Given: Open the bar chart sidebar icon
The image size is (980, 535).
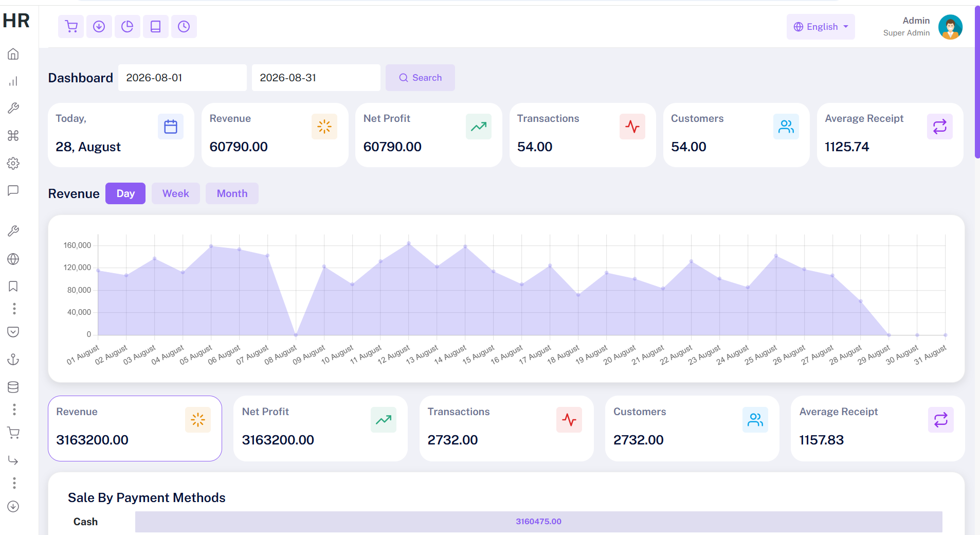Looking at the screenshot, I should coord(13,81).
